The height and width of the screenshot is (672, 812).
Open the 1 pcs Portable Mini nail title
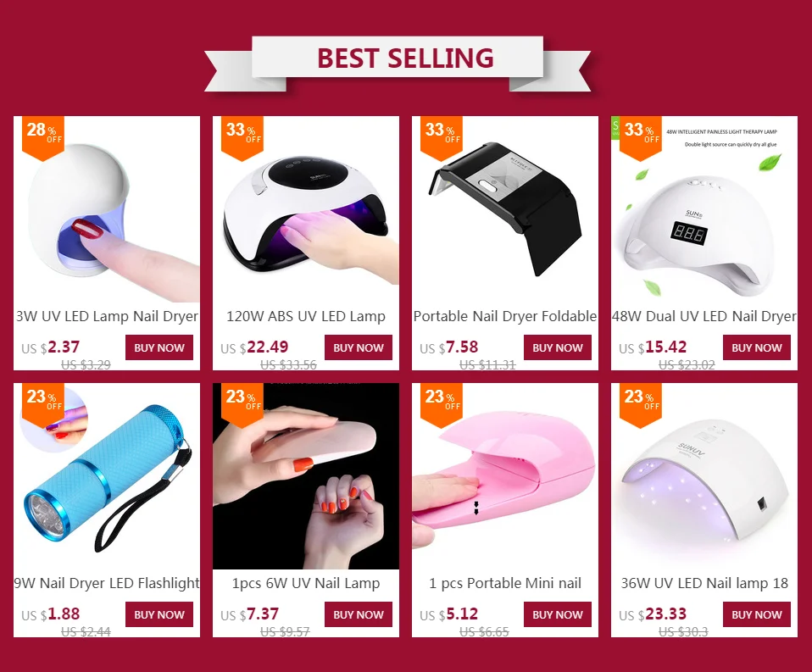click(x=505, y=584)
